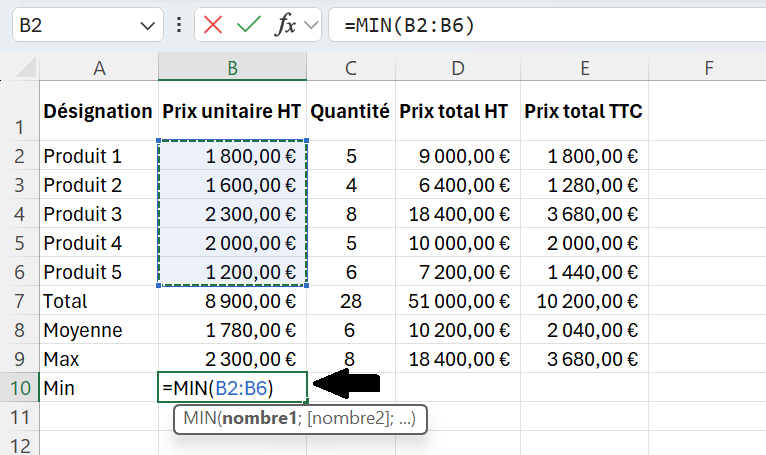Select column B header
Image resolution: width=766 pixels, height=455 pixels.
233,67
